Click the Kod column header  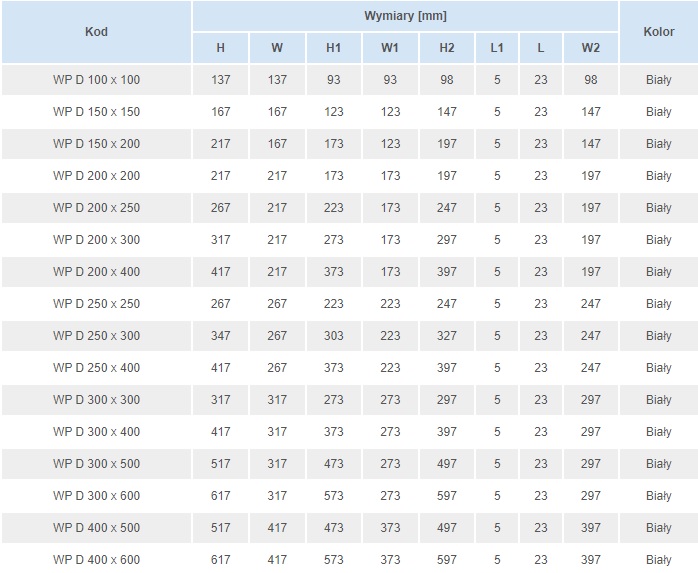click(x=96, y=32)
